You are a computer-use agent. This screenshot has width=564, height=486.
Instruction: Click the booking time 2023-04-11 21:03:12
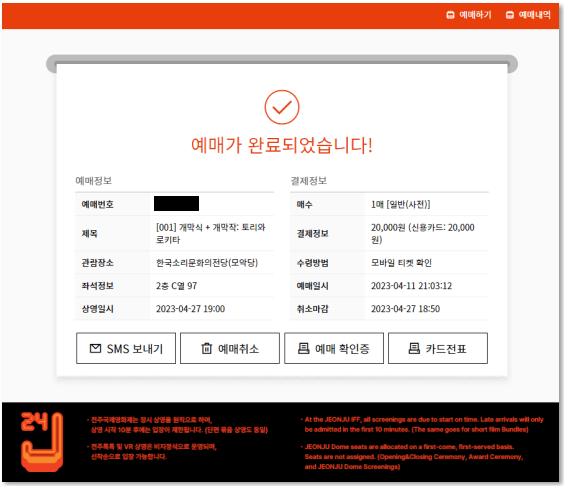pos(411,286)
